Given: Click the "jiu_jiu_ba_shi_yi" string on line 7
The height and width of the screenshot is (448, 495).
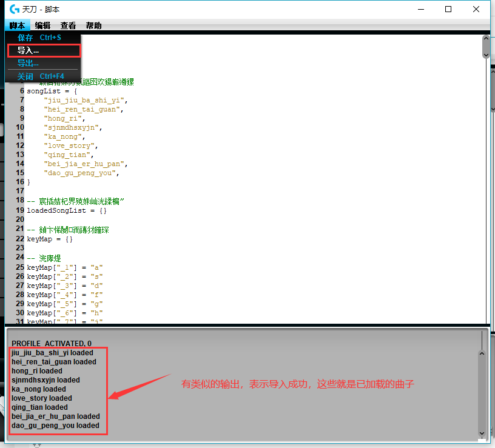Looking at the screenshot, I should tap(84, 100).
